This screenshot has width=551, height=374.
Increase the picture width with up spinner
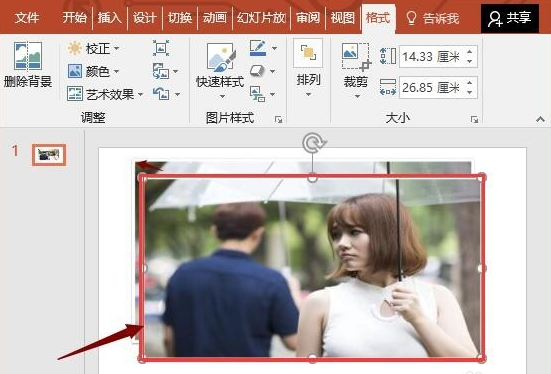point(470,82)
